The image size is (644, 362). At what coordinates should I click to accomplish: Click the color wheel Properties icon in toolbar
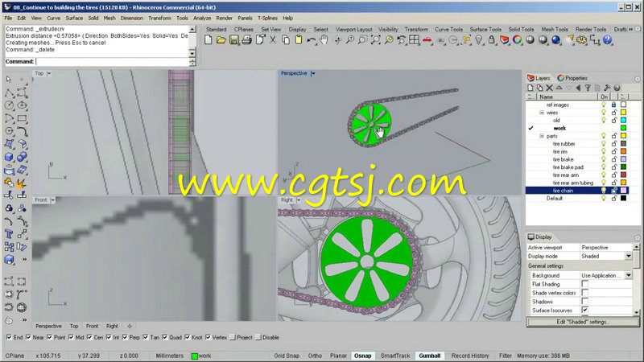tap(518, 39)
